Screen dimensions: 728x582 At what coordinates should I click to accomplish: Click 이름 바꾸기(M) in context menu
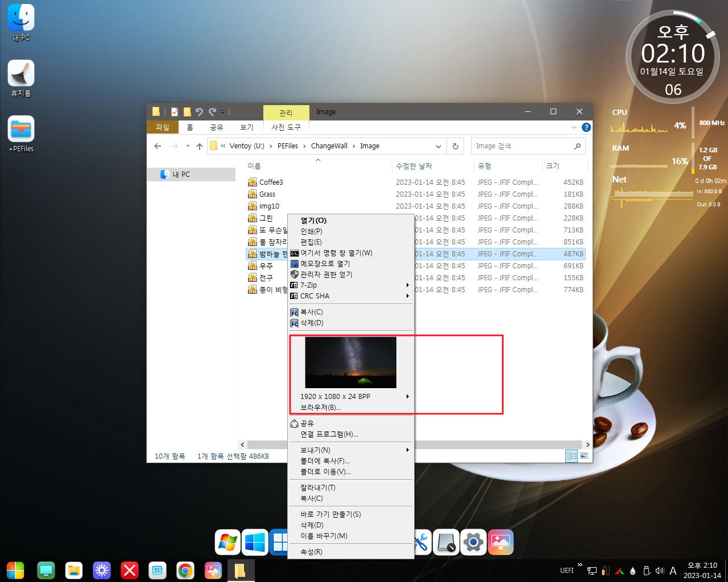pos(350,536)
